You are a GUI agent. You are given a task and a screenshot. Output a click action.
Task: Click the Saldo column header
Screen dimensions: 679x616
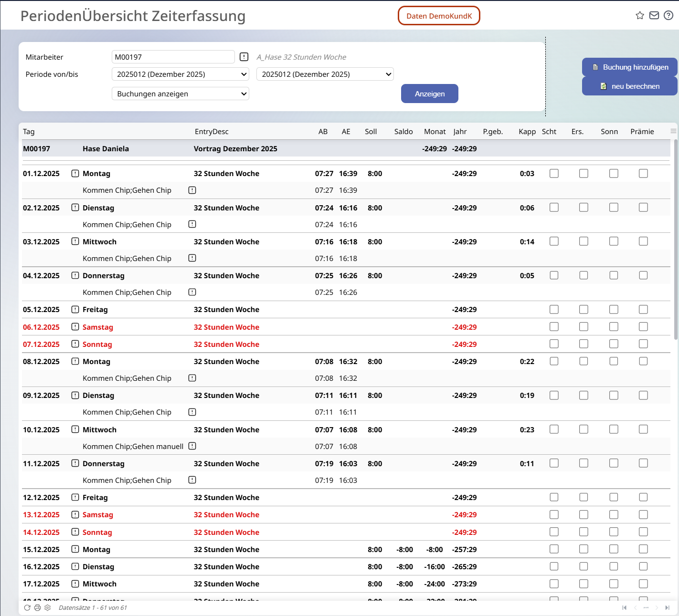pyautogui.click(x=403, y=131)
